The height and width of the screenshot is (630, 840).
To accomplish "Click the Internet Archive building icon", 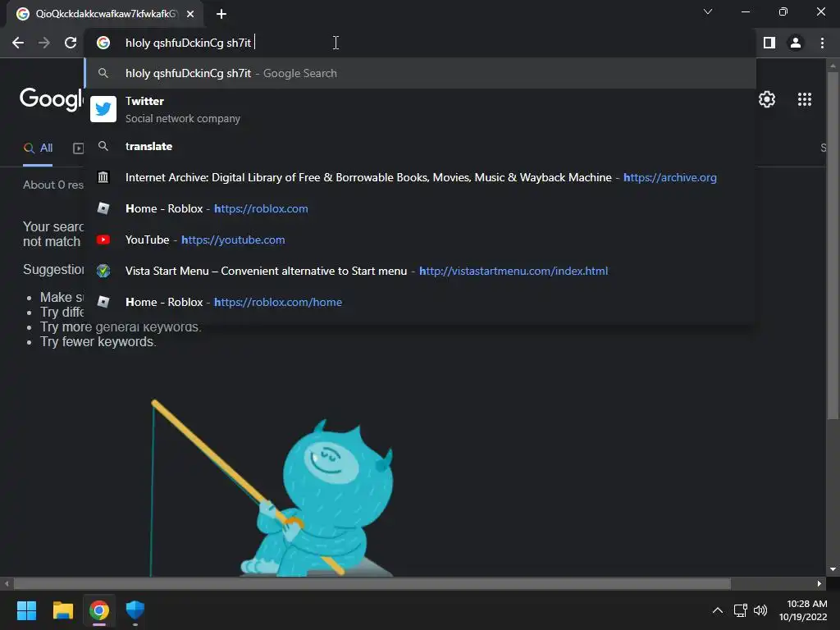I will (103, 177).
